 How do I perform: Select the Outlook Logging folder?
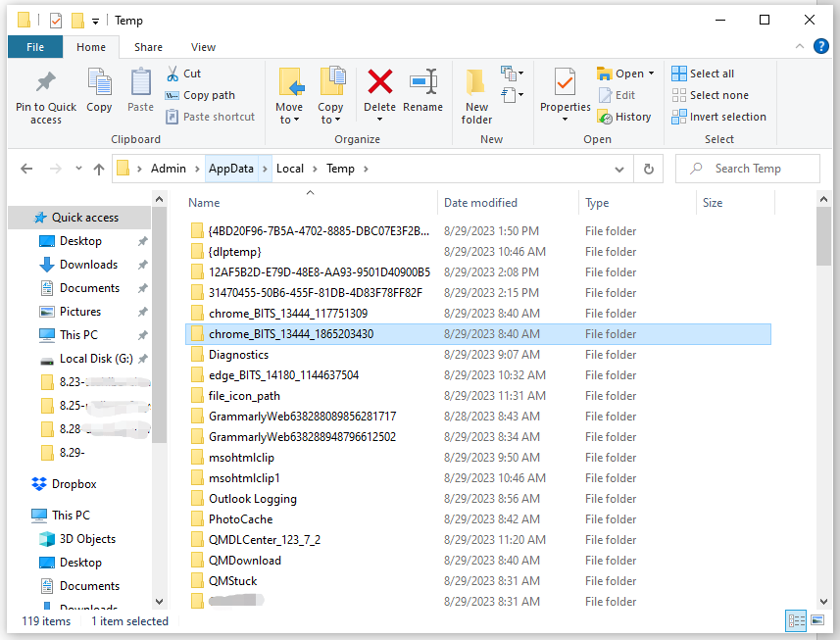pyautogui.click(x=252, y=499)
